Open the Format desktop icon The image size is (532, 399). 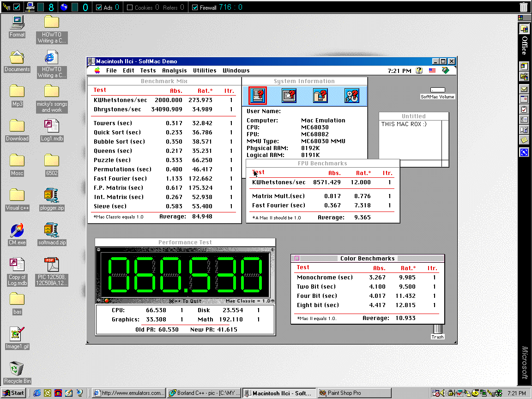tap(17, 23)
